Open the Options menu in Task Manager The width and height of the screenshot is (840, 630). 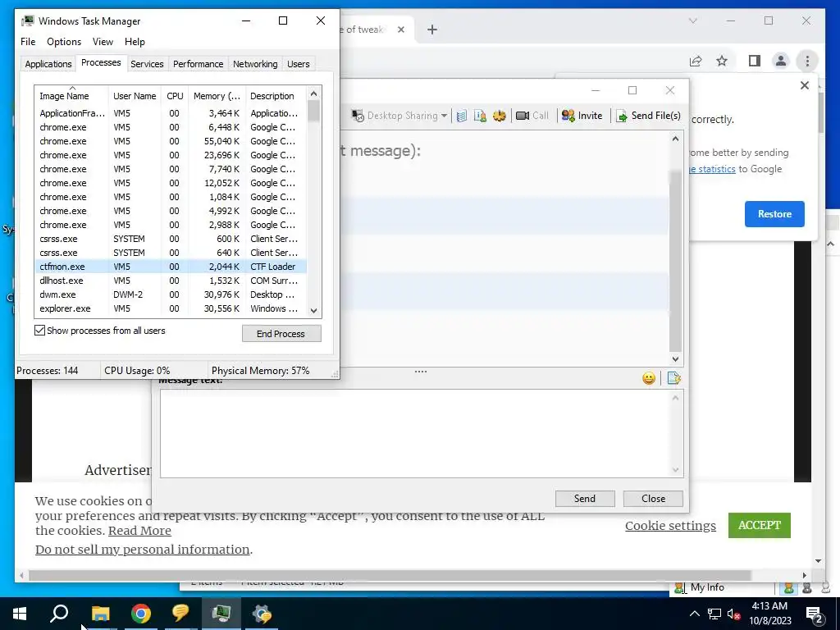(x=64, y=42)
